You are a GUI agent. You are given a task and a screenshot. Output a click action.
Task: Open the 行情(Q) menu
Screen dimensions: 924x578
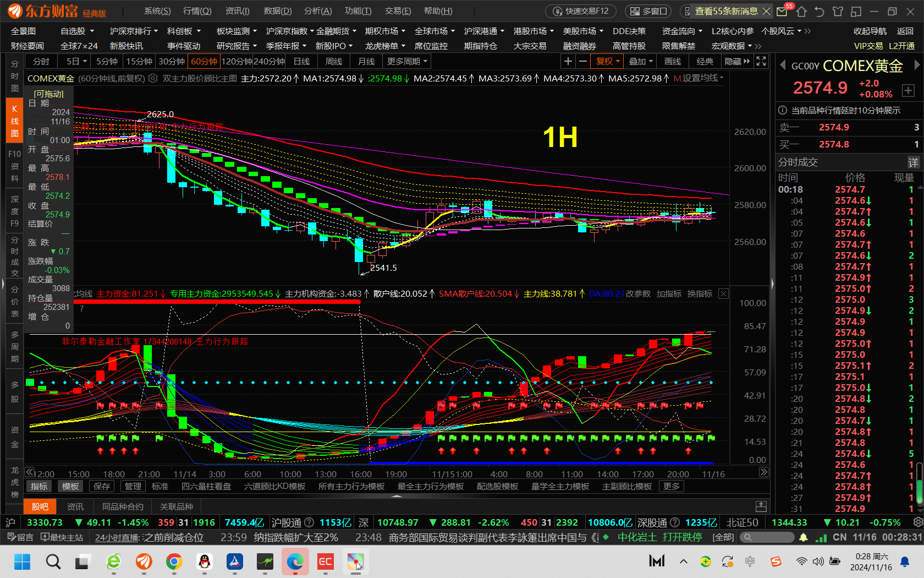pyautogui.click(x=197, y=11)
